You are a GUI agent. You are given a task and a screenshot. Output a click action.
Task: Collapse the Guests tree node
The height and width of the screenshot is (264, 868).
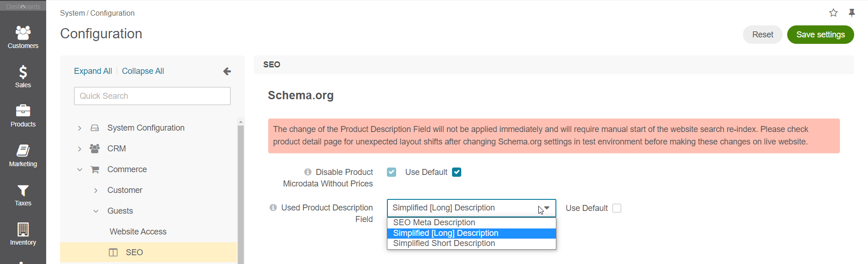[x=96, y=211]
